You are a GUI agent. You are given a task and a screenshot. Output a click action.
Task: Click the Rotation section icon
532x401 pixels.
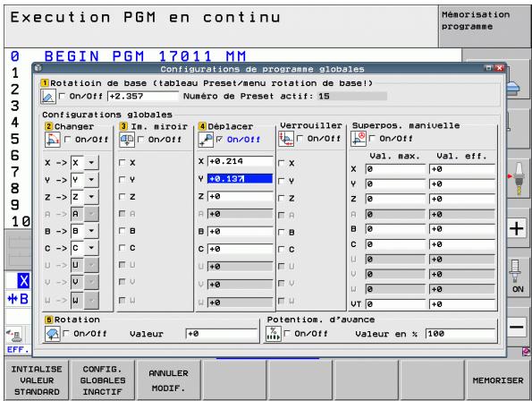pos(53,334)
